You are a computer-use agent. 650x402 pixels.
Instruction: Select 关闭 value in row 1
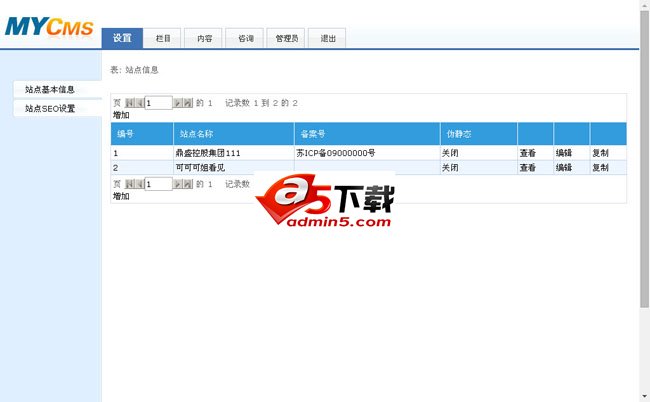[450, 153]
